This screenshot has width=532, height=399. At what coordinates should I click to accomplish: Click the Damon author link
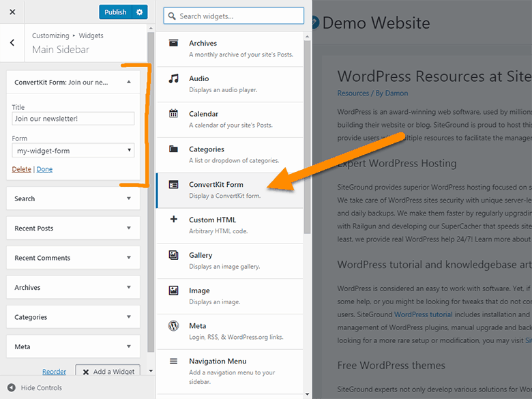(x=396, y=93)
